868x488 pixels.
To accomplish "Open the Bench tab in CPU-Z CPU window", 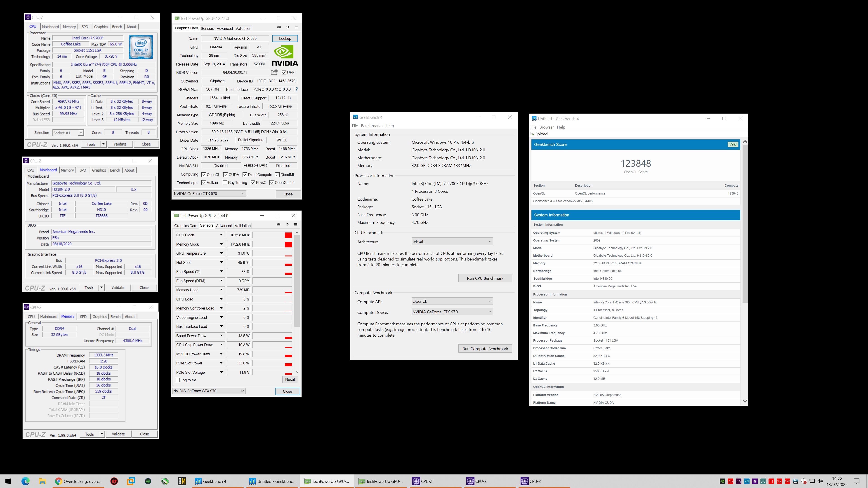I will 117,27.
